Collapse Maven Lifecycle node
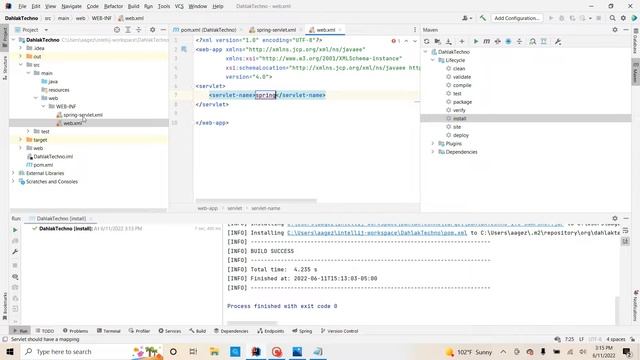Screen dimensions: 640x360 [433, 60]
